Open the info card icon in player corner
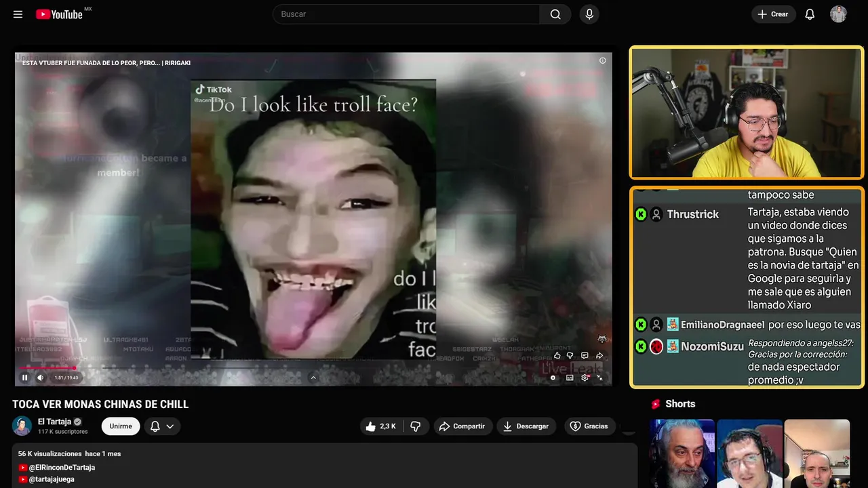The image size is (868, 488). click(x=602, y=60)
